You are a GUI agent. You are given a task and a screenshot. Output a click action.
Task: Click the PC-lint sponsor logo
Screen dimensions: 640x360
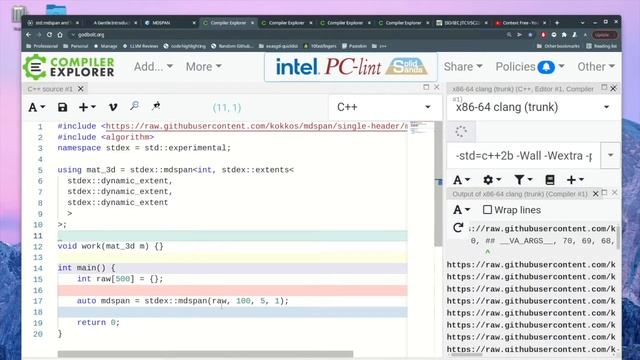click(x=353, y=67)
